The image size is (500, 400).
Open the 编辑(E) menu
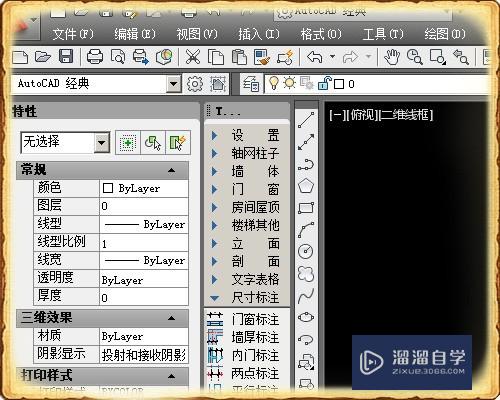tap(135, 34)
